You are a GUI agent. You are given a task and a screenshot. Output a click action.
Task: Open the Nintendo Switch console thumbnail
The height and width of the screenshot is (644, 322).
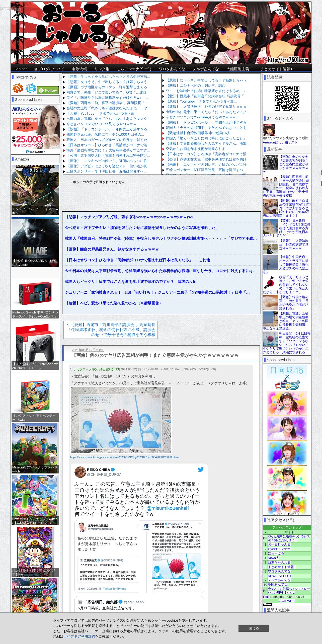tap(35, 293)
